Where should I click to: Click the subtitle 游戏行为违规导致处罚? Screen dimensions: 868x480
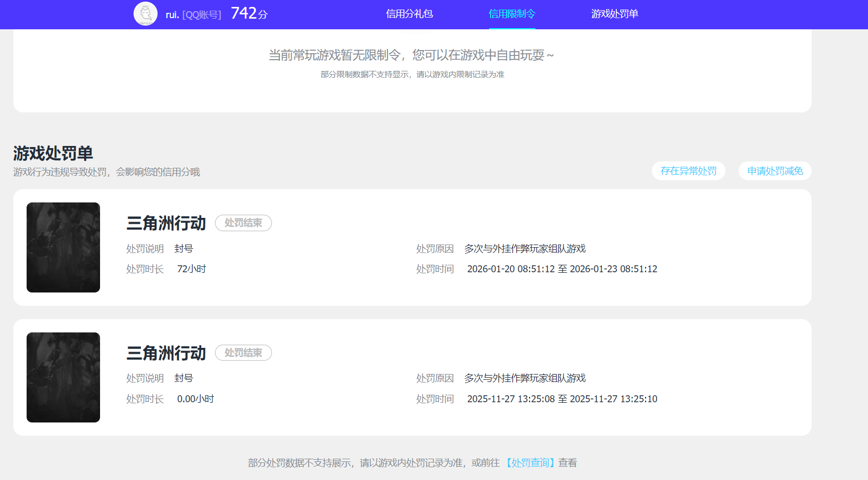[106, 172]
